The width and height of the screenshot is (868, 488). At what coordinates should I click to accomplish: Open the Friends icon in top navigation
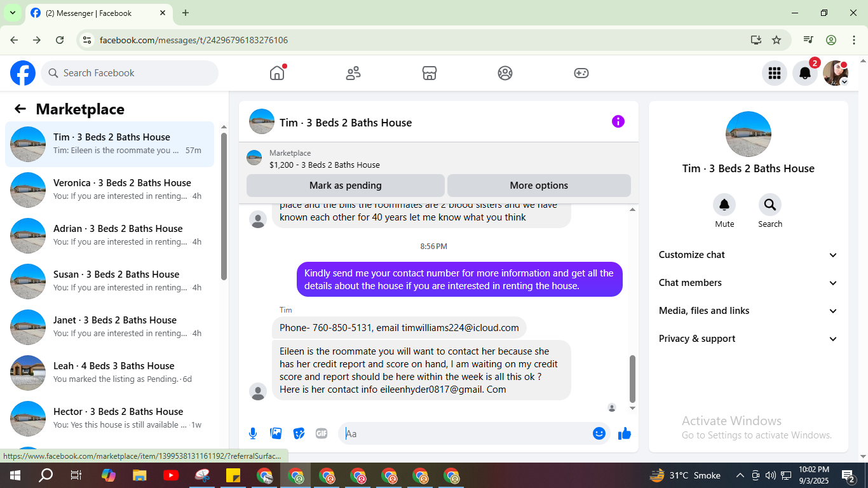click(x=353, y=73)
